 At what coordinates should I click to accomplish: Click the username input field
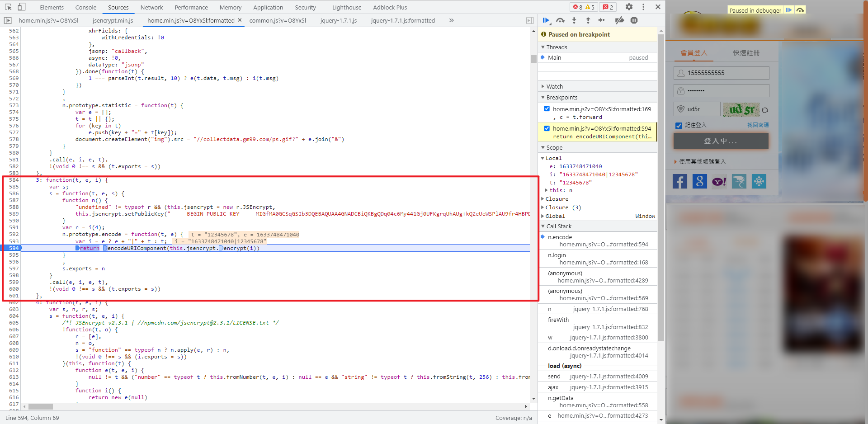coord(726,73)
